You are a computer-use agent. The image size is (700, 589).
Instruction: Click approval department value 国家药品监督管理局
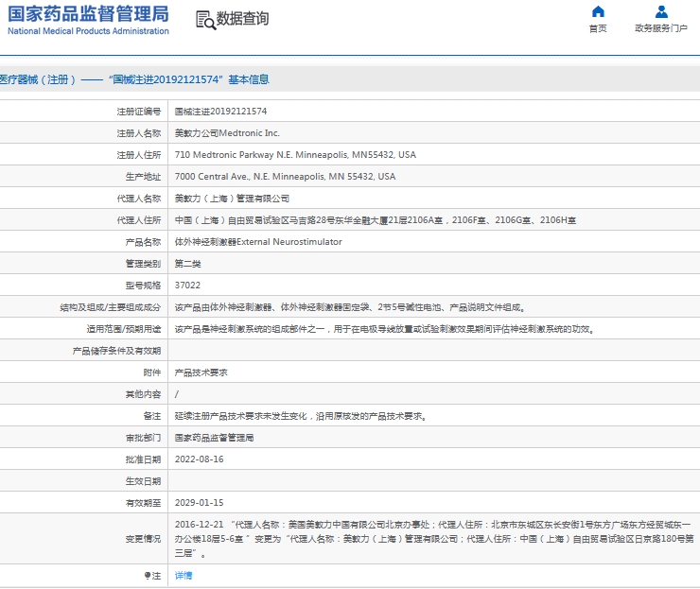(x=214, y=438)
